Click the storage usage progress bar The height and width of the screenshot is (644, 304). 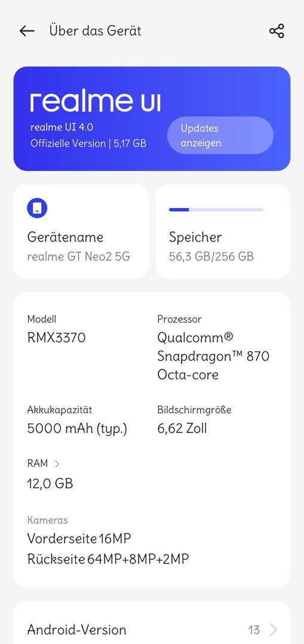[x=216, y=209]
